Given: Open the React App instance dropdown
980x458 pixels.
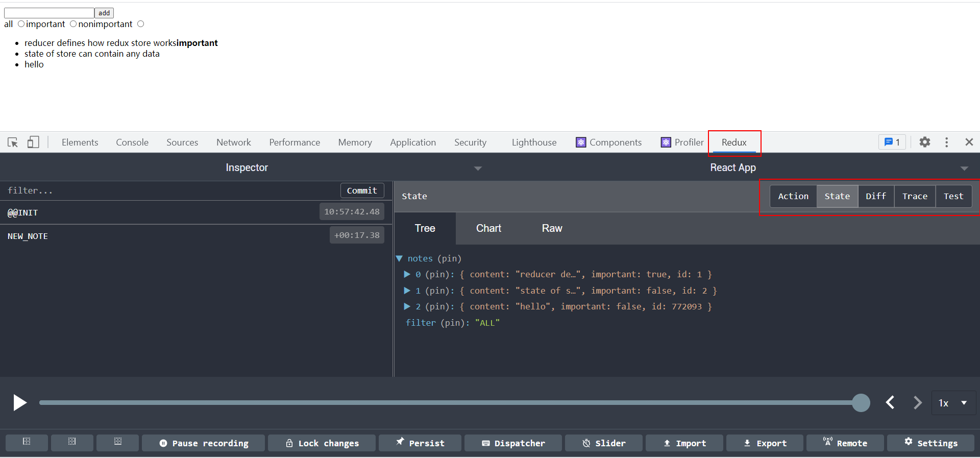Looking at the screenshot, I should coord(964,168).
